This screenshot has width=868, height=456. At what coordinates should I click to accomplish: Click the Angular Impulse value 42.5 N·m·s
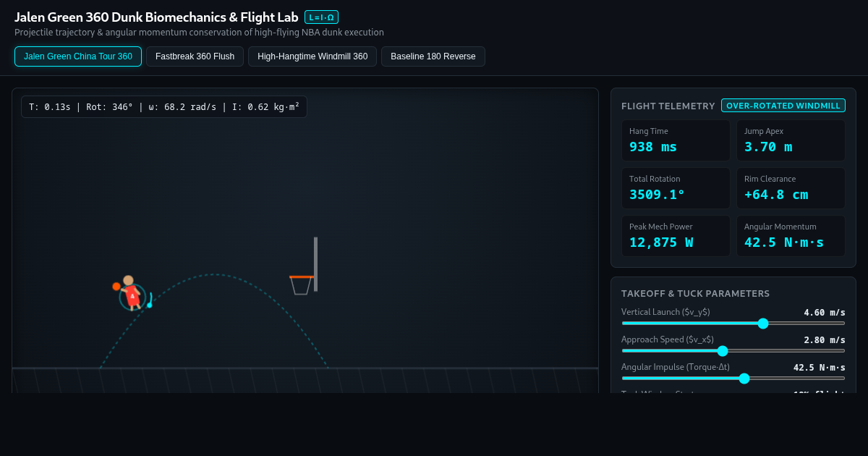pyautogui.click(x=820, y=368)
